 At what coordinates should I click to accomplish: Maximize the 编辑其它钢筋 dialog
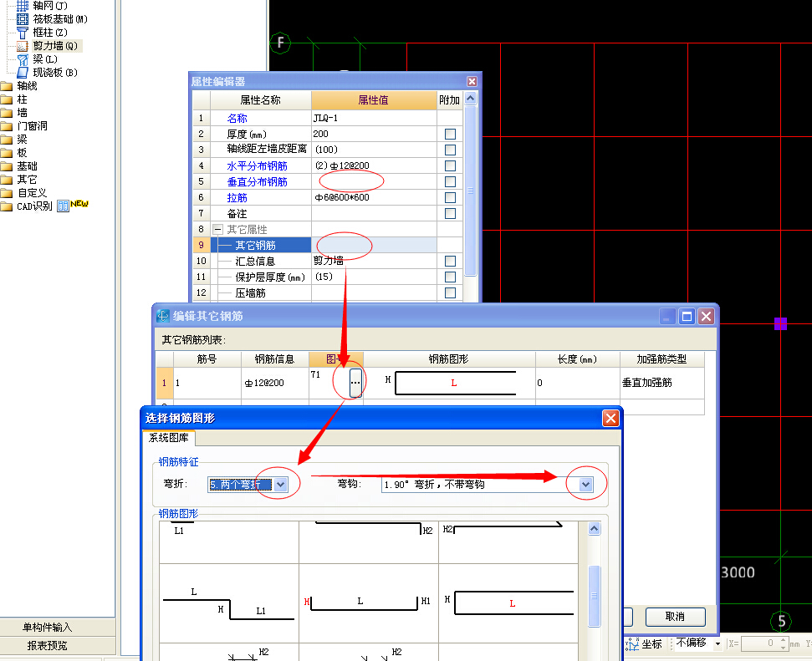point(687,316)
